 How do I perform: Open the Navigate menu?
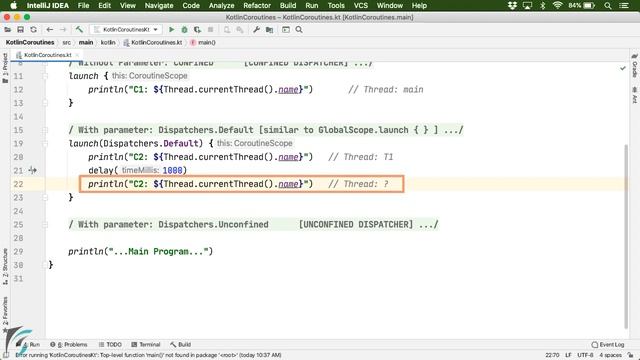(159, 6)
